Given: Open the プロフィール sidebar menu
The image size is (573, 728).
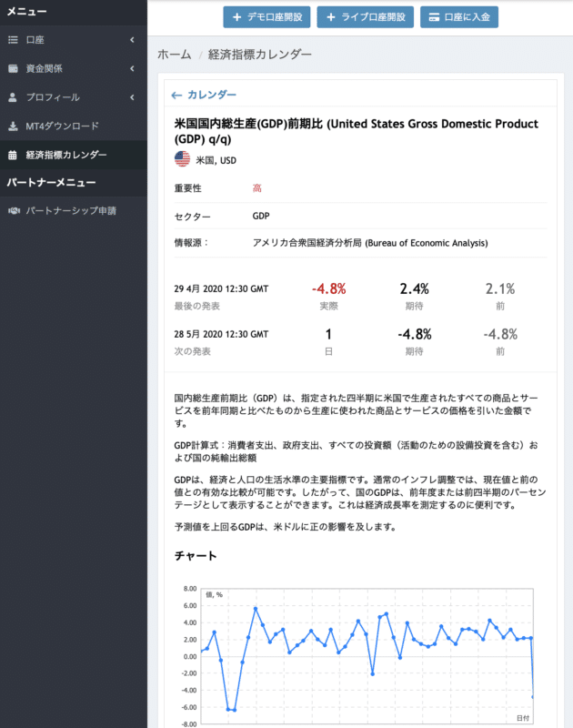Looking at the screenshot, I should [x=74, y=97].
